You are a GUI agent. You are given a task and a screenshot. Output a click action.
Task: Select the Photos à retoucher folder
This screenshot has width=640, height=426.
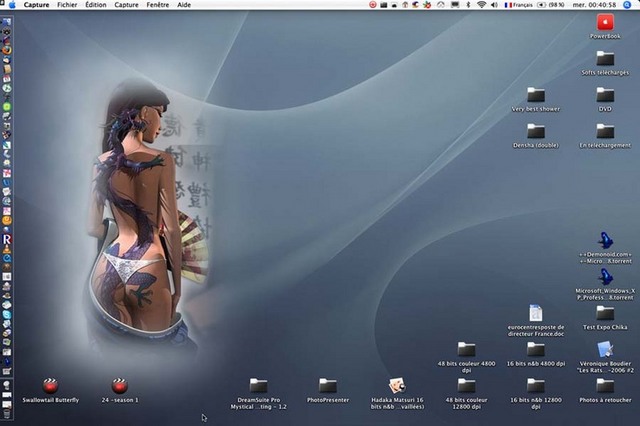click(x=605, y=390)
